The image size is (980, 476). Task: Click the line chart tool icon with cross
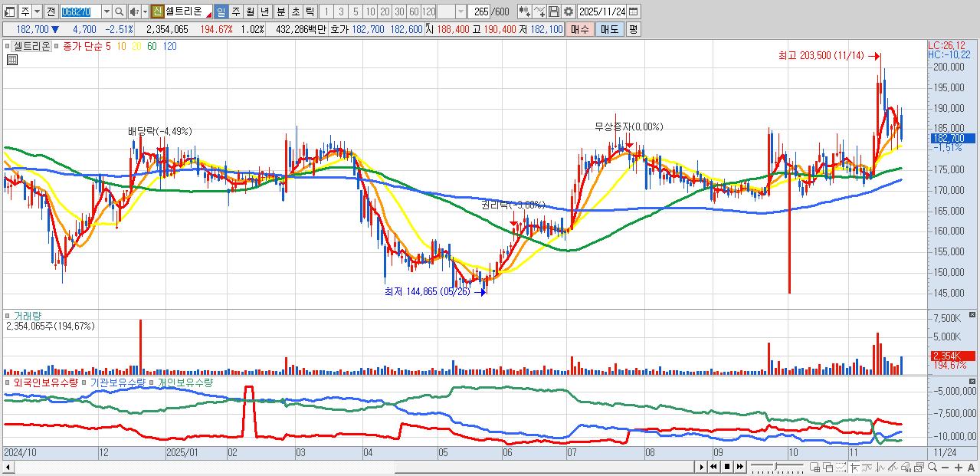(539, 11)
